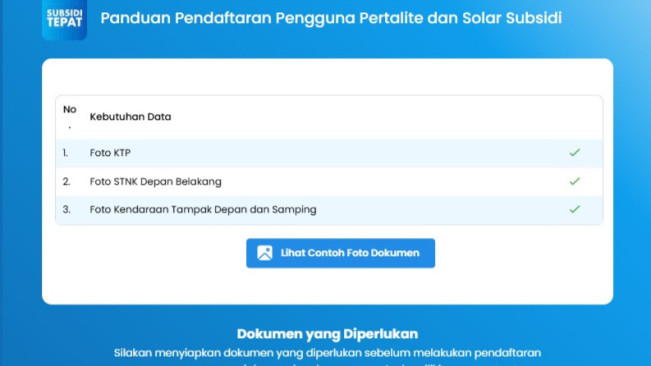The width and height of the screenshot is (651, 366).
Task: Click the "Silakan menyiapkan dokumen" description line
Action: [327, 353]
